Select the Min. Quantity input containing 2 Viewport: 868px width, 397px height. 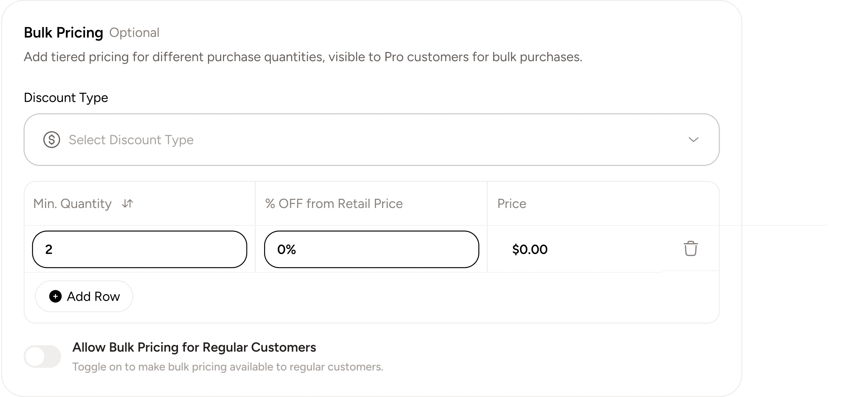click(x=139, y=249)
